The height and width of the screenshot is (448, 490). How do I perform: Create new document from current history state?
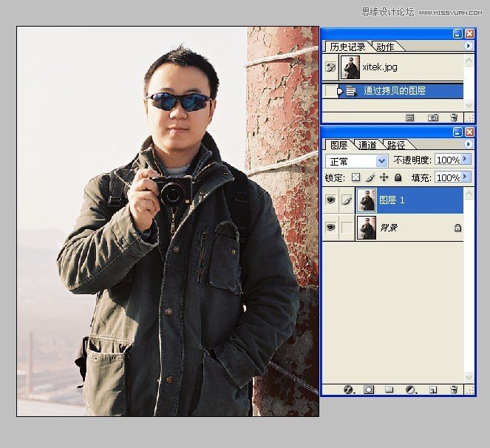[410, 118]
